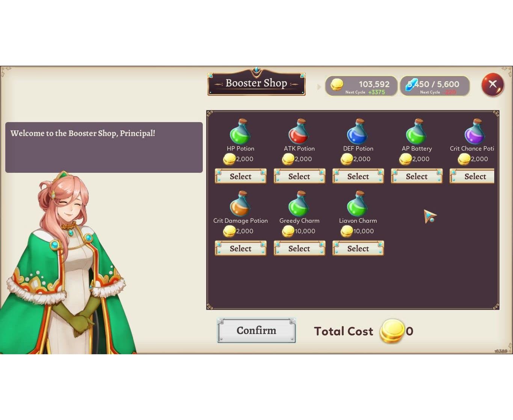The height and width of the screenshot is (420, 513).
Task: Click the AP Battery bottle icon
Action: coord(416,131)
